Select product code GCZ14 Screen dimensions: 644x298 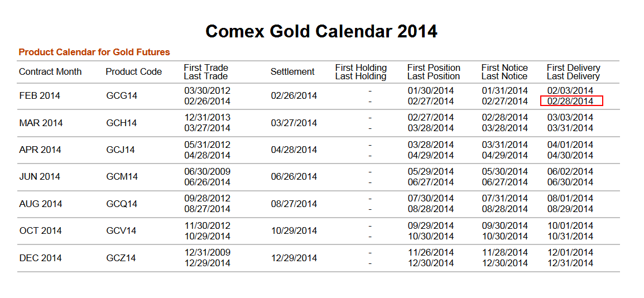click(x=121, y=258)
